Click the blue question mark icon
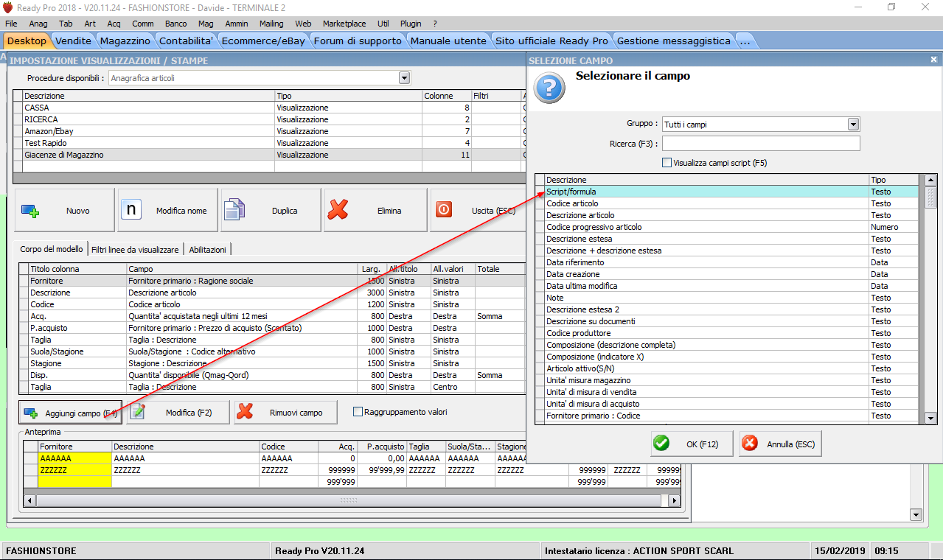This screenshot has height=560, width=943. tap(549, 87)
